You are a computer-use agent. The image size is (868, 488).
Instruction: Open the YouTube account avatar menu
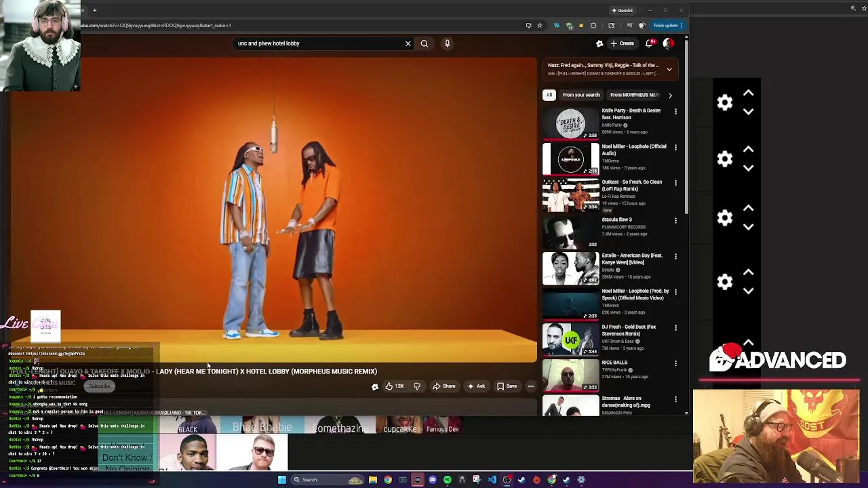(x=668, y=43)
